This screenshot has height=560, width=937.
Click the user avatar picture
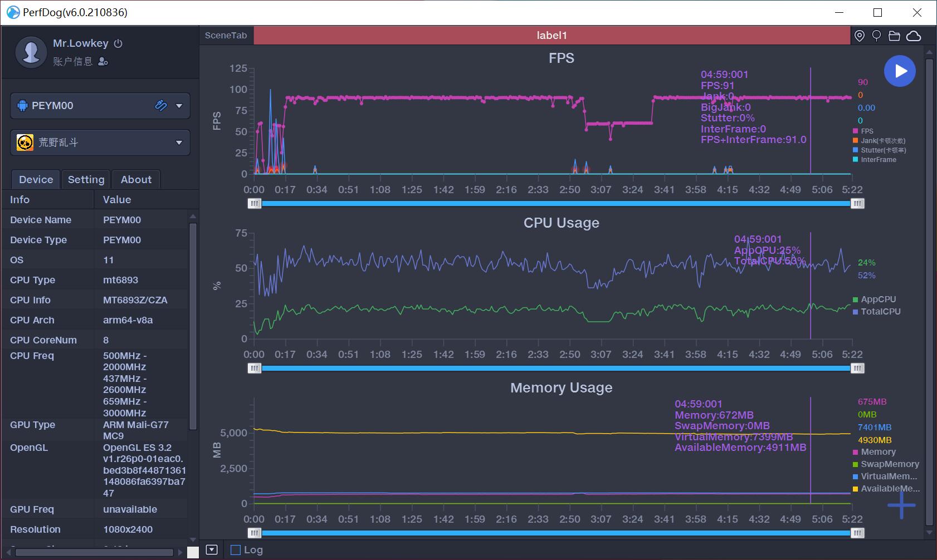[x=31, y=52]
